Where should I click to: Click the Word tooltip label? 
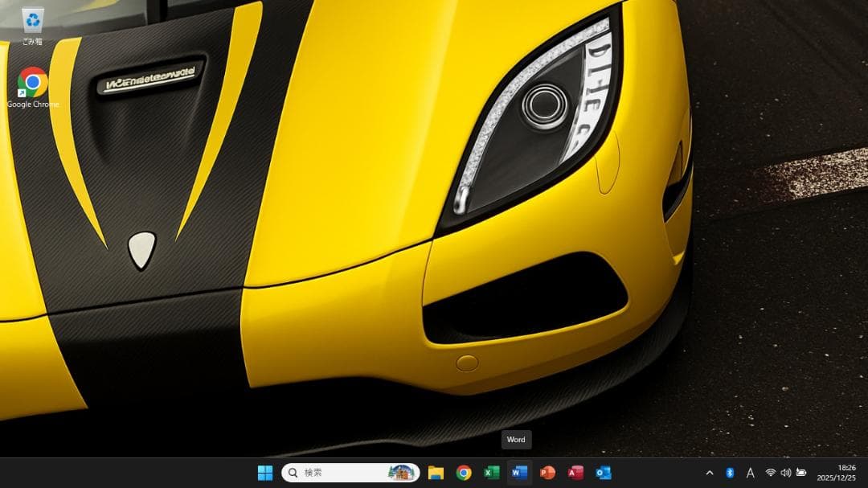[x=516, y=440]
